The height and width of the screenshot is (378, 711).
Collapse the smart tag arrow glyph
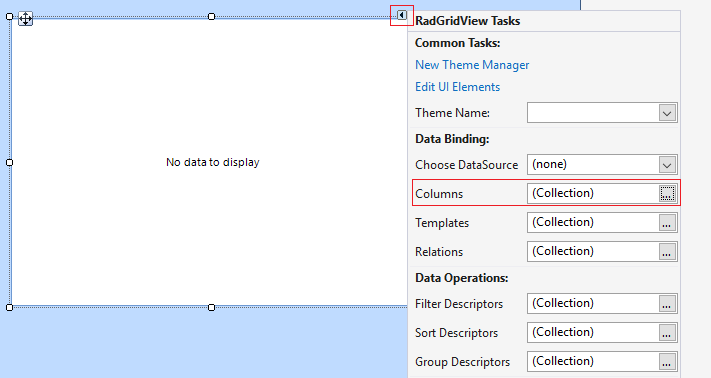[x=402, y=15]
